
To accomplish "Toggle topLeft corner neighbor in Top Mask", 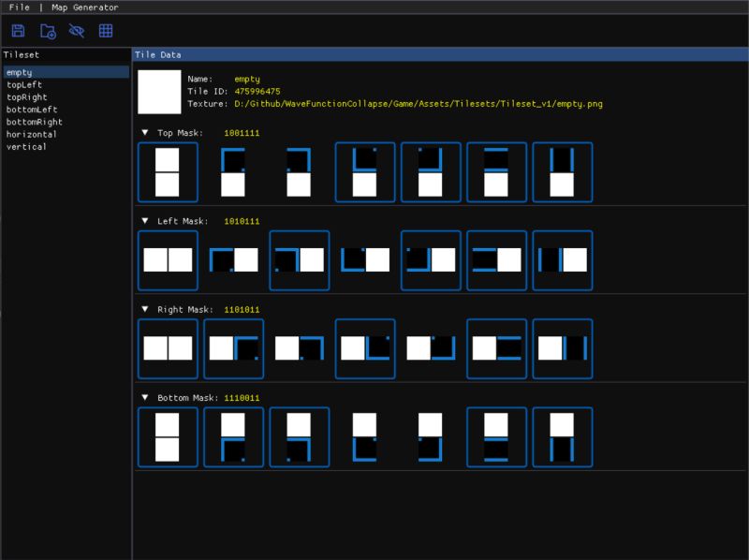I will 233,172.
